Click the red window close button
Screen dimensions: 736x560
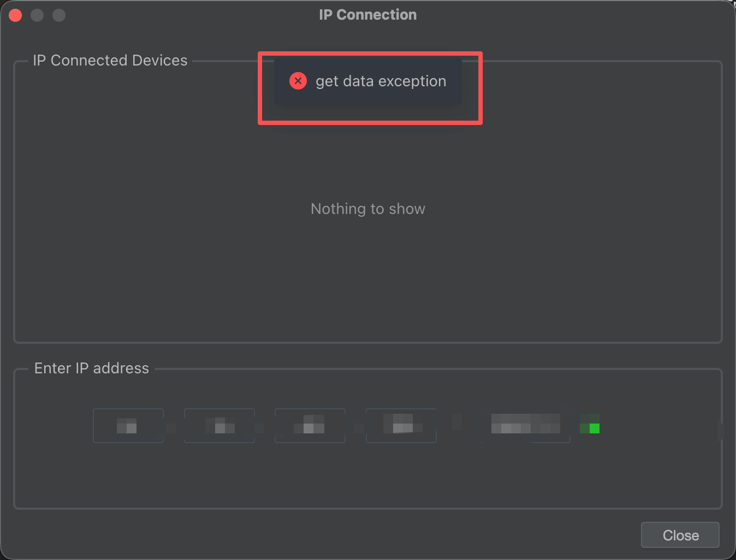tap(15, 15)
